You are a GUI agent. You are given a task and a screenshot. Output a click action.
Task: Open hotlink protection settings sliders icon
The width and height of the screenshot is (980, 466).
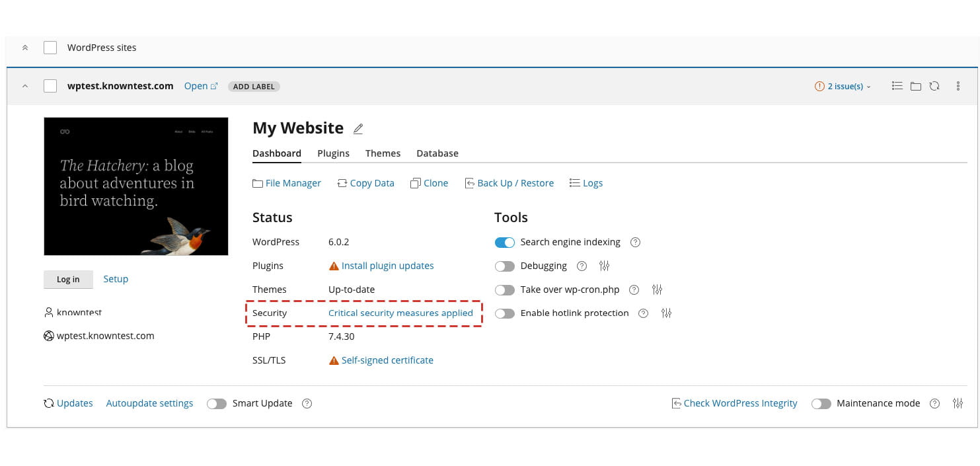pos(666,313)
